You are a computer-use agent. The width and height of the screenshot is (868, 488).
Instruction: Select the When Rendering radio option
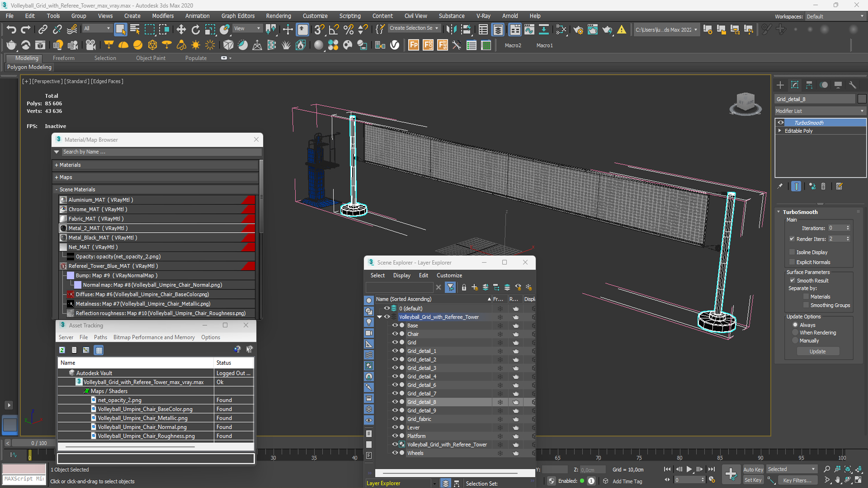click(795, 333)
